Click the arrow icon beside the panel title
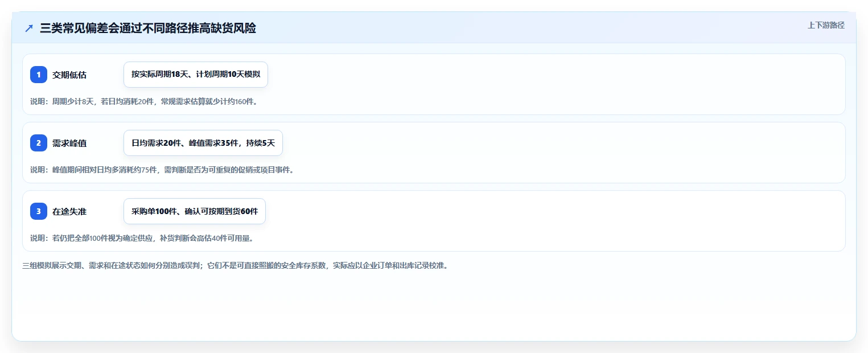This screenshot has width=868, height=353. (x=29, y=28)
